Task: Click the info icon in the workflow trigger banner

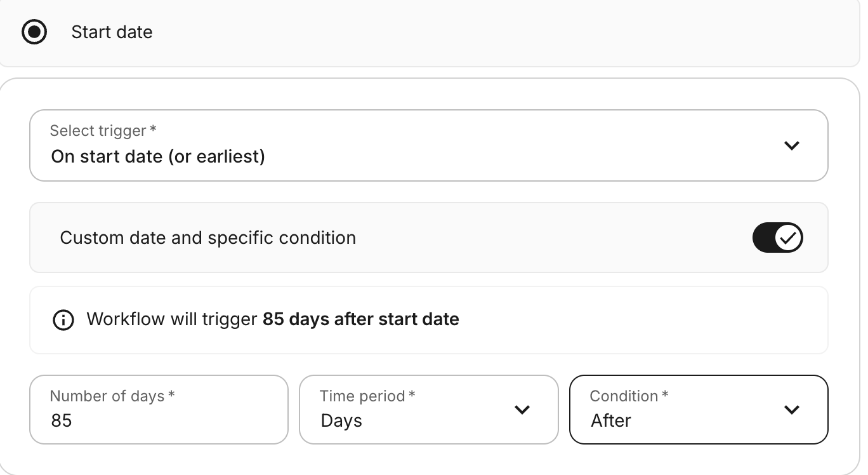Action: [63, 319]
